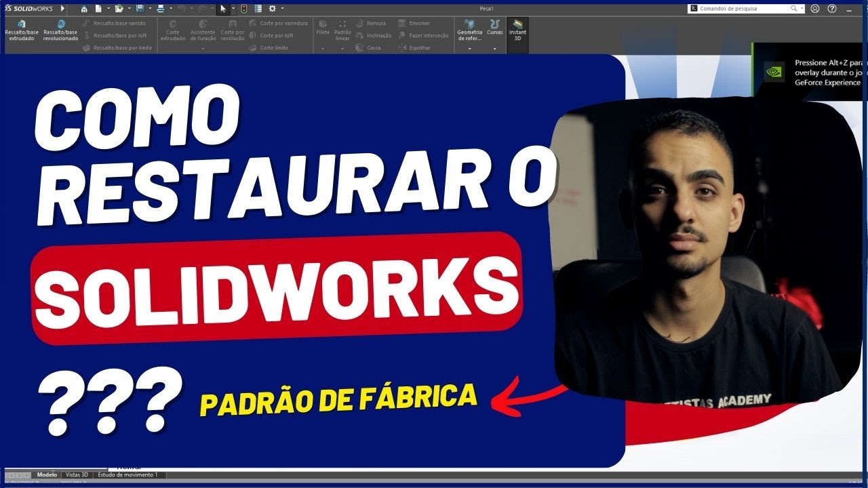
Task: Expand Padrão linear dropdown arrow
Action: click(342, 49)
